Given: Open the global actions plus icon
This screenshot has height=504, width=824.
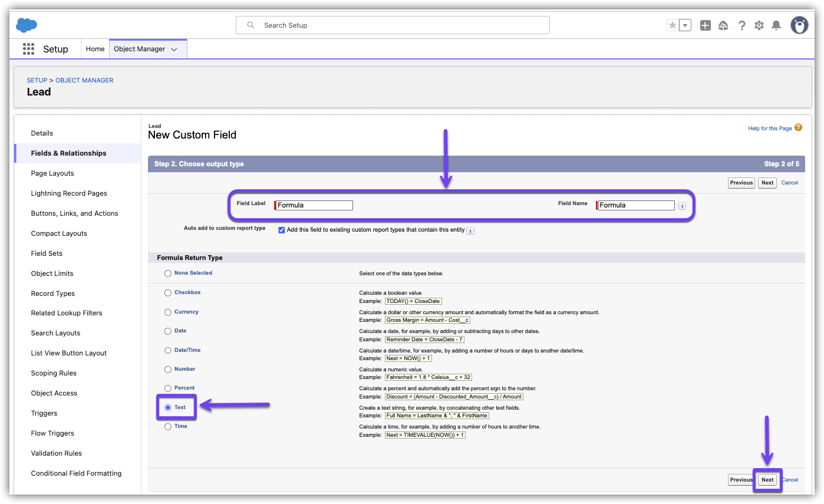Looking at the screenshot, I should [x=705, y=25].
